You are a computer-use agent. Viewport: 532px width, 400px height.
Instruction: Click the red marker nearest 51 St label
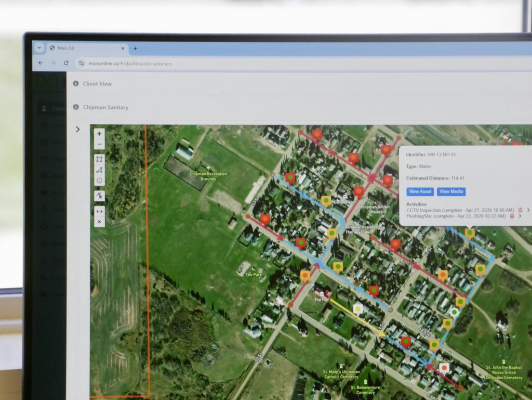click(265, 220)
